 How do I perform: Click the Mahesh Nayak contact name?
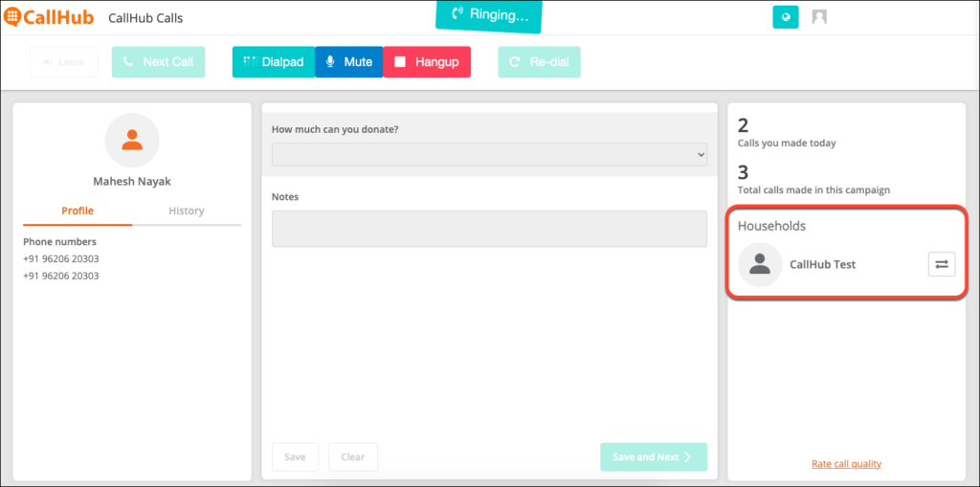[x=132, y=182]
